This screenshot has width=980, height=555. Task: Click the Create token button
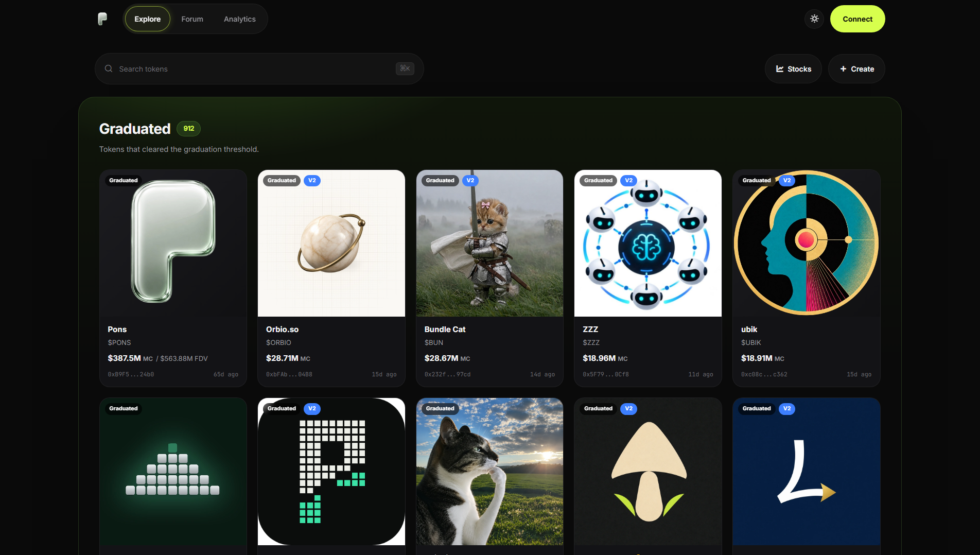click(x=856, y=69)
